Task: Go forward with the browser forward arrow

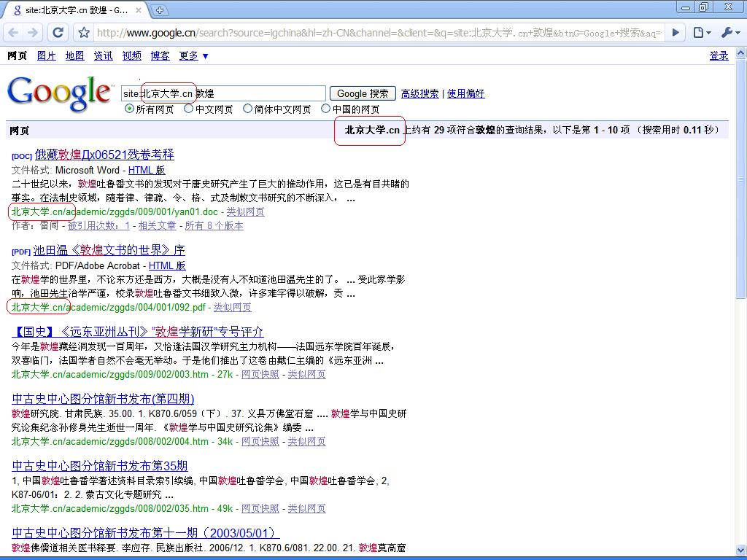Action: pyautogui.click(x=33, y=32)
